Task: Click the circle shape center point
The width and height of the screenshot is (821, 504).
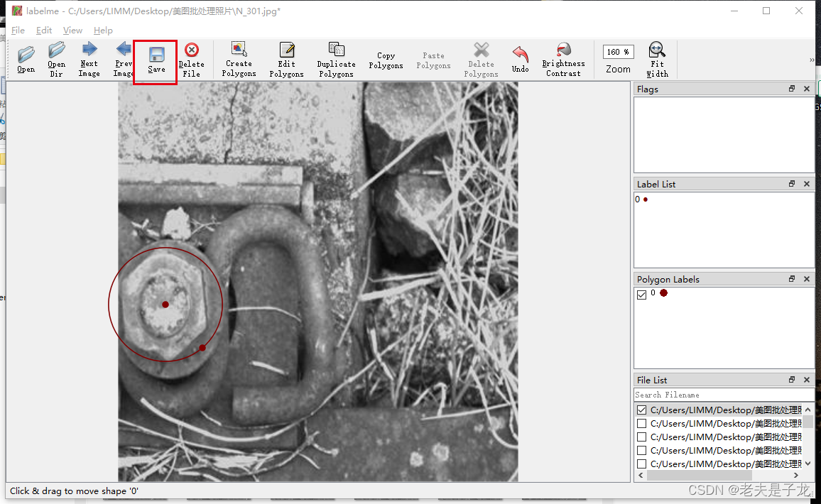Action: pyautogui.click(x=165, y=305)
